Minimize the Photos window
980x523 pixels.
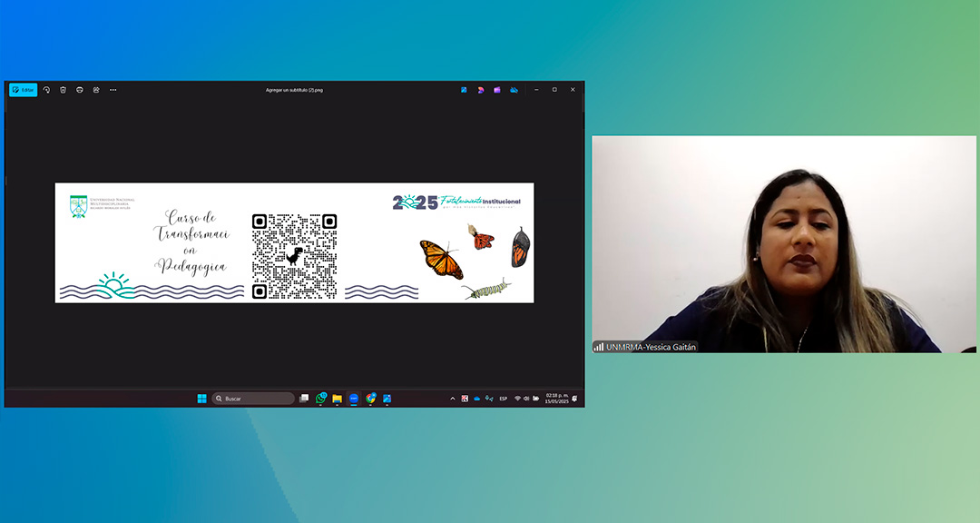click(536, 90)
